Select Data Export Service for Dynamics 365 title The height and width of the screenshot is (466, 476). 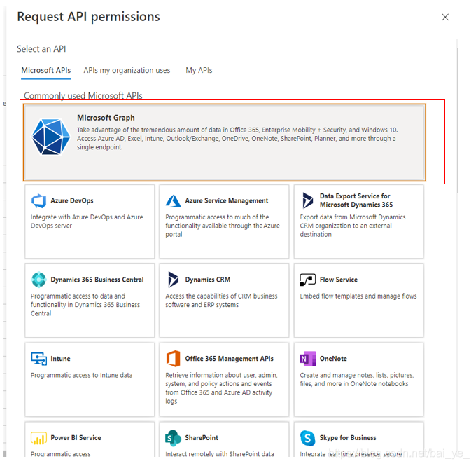(x=356, y=200)
